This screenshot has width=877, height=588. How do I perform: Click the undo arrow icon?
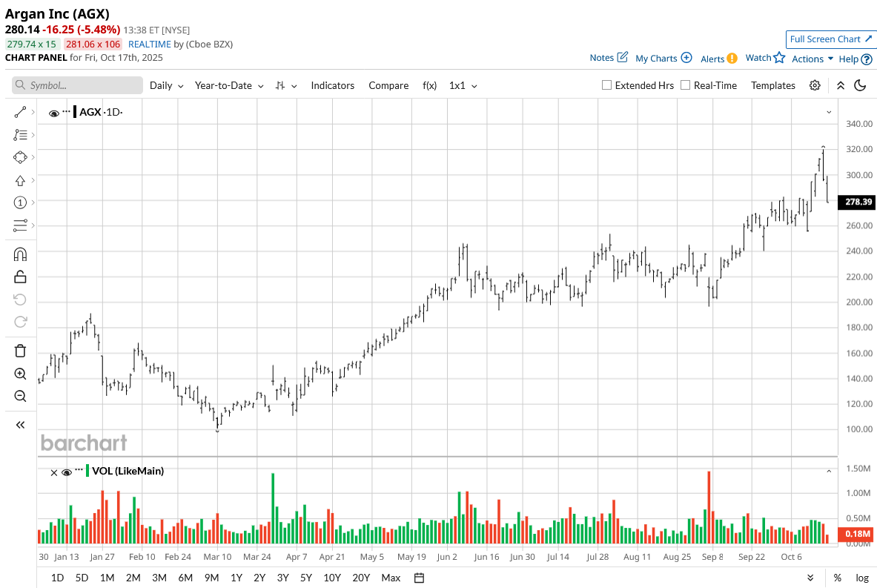tap(20, 300)
